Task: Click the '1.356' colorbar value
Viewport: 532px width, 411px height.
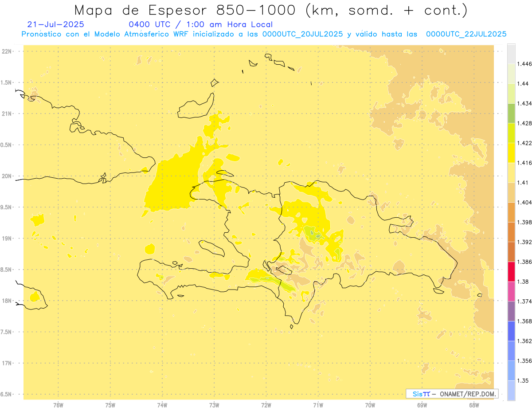Action: (x=524, y=361)
